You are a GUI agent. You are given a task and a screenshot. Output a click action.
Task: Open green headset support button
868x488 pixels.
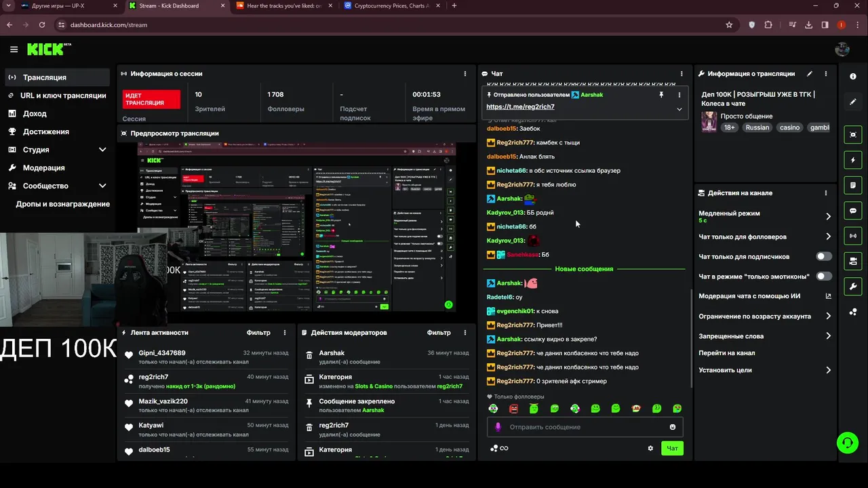[847, 443]
